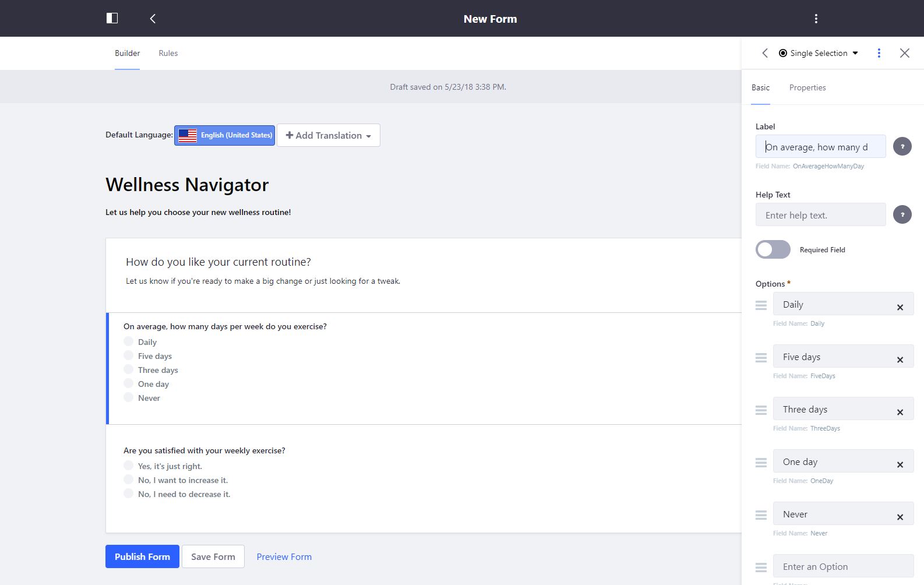Edit the Daily option text field
Image resolution: width=924 pixels, height=585 pixels.
tap(843, 304)
